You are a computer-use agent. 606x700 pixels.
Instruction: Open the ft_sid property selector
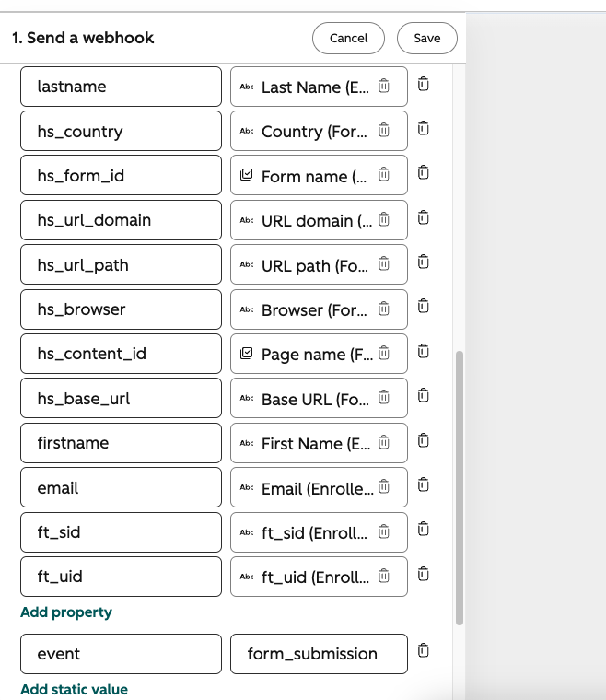[319, 532]
